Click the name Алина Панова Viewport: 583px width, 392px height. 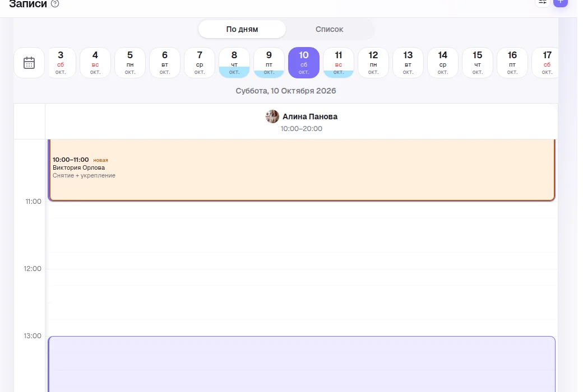tap(310, 116)
